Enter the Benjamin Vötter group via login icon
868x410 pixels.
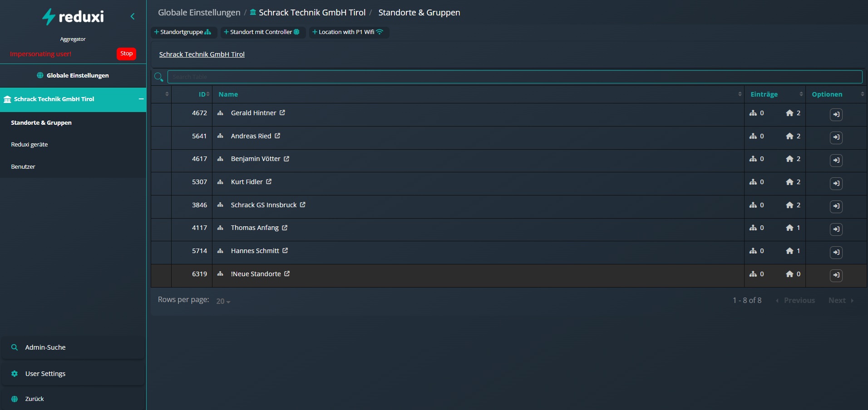click(x=836, y=160)
